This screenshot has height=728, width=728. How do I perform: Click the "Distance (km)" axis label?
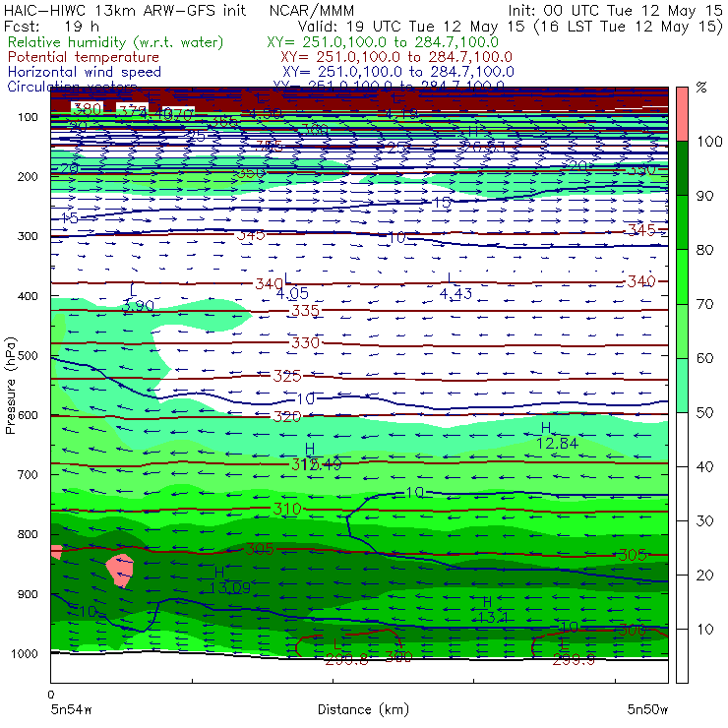click(363, 709)
